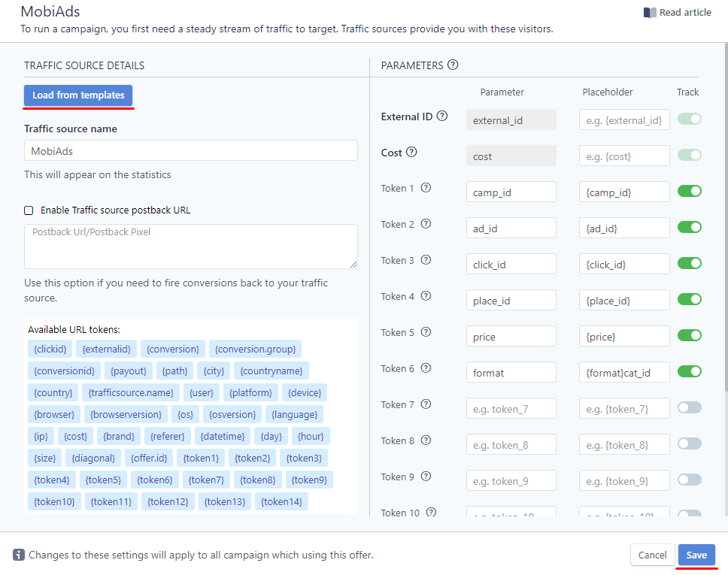Edit the Token 1 parameter camp_id field

(511, 192)
